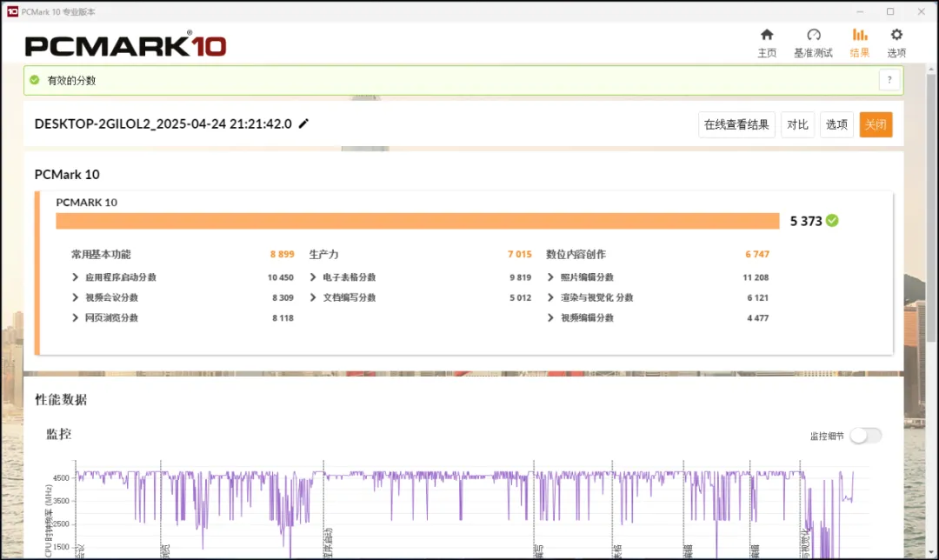This screenshot has width=939, height=560.
Task: Expand the 视频会议分数 row
Action: [76, 297]
